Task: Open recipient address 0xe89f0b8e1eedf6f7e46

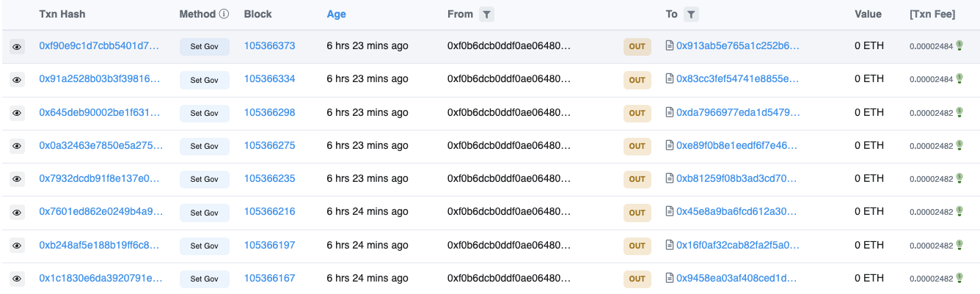Action: (736, 145)
